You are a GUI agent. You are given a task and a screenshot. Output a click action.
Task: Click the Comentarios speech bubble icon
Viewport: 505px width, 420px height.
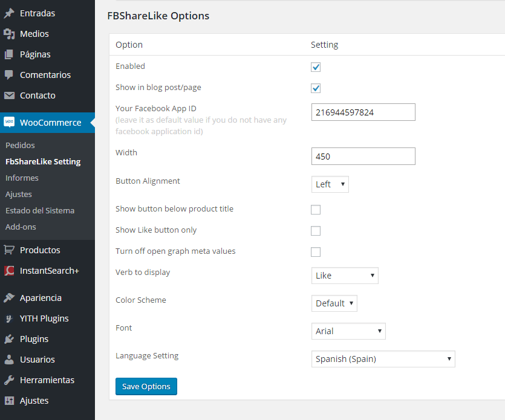[x=9, y=75]
